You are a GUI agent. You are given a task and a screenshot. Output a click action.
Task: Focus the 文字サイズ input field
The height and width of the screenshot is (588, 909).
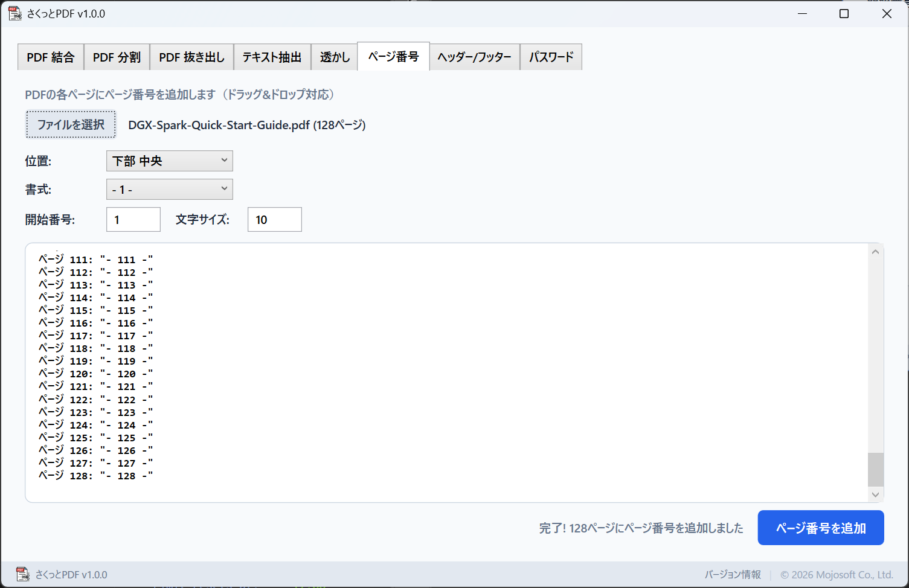pos(274,220)
